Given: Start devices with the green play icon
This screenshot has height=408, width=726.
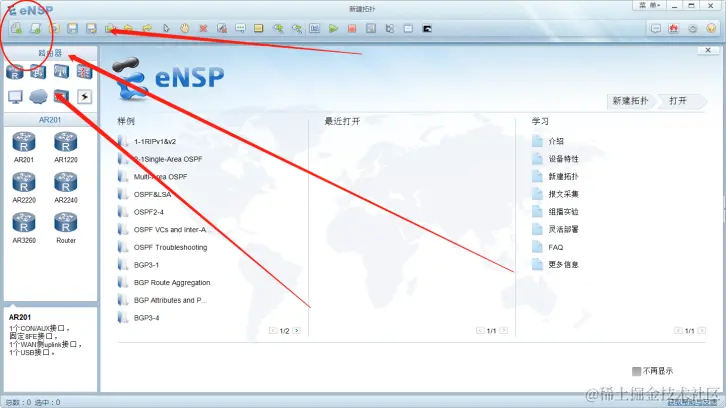Looking at the screenshot, I should [x=333, y=29].
